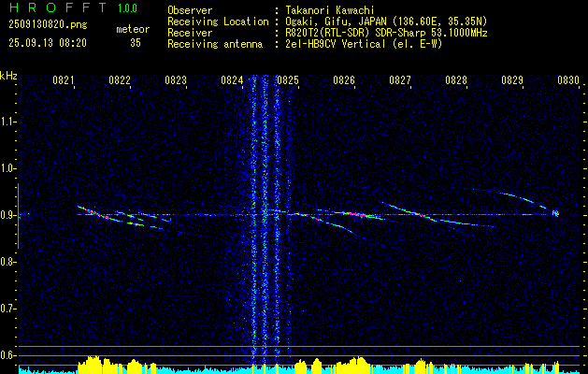588x374 pixels.
Task: Click the kHz axis unit label
Action: point(8,76)
